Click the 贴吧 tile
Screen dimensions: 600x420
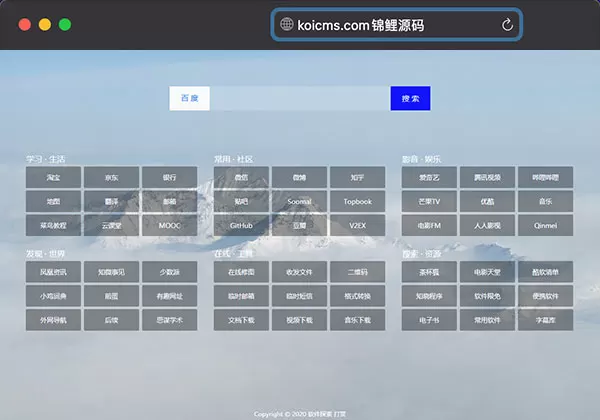[241, 201]
